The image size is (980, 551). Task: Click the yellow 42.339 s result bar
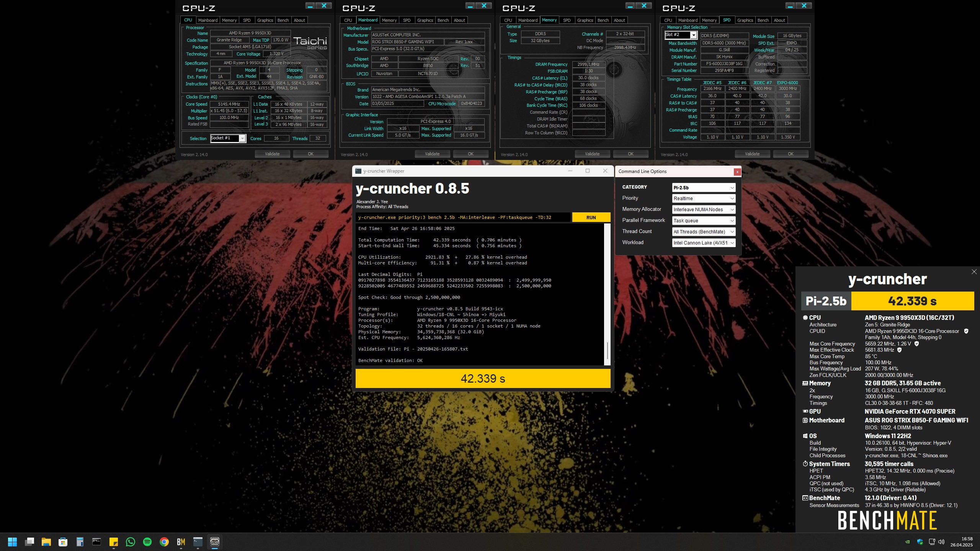tap(483, 378)
